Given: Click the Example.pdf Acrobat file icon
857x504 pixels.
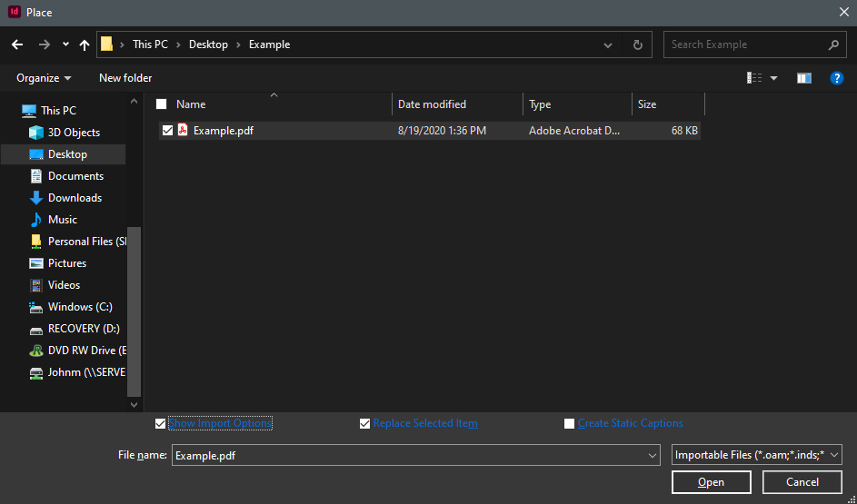Looking at the screenshot, I should (183, 130).
